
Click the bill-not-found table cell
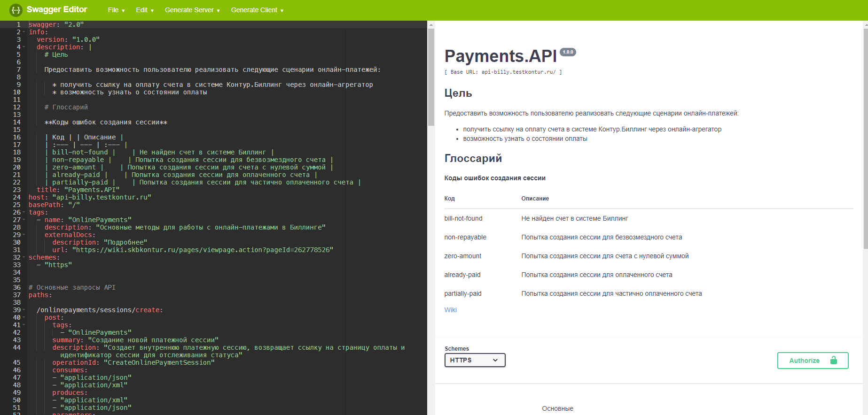[x=463, y=218]
